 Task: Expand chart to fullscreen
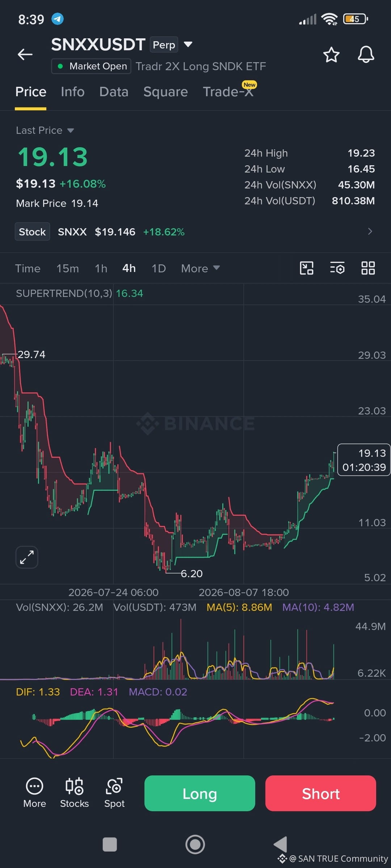pos(27,557)
